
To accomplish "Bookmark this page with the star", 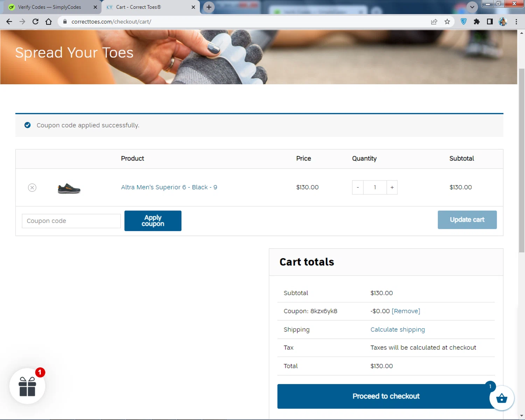I will coord(447,22).
